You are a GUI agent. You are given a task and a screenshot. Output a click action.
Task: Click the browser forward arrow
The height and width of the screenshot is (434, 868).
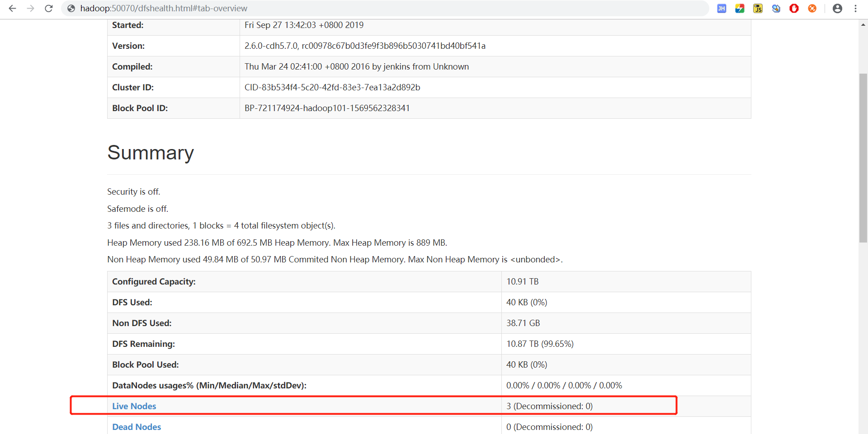[x=30, y=8]
